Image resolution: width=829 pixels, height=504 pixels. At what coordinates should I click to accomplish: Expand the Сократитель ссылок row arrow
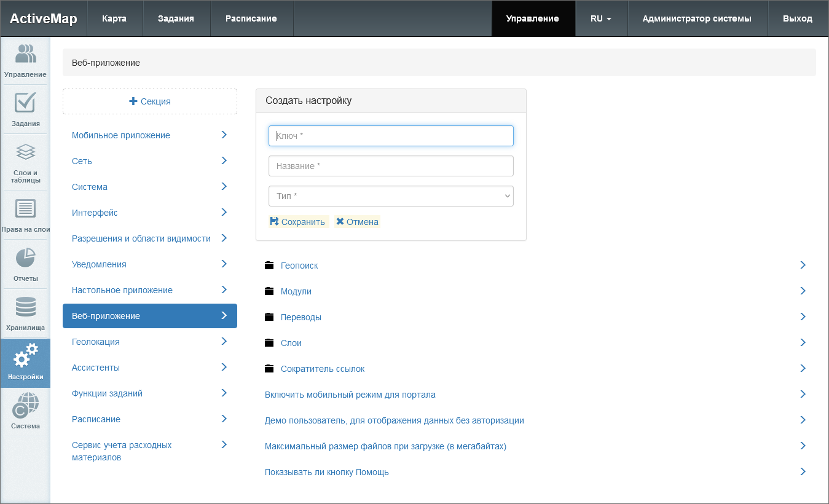click(x=803, y=368)
